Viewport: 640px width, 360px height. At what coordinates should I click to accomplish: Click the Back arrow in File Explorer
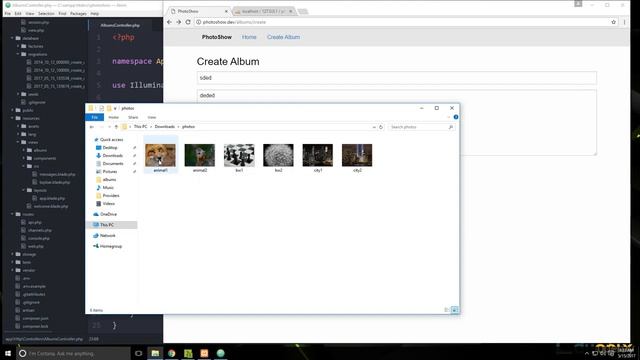point(91,127)
